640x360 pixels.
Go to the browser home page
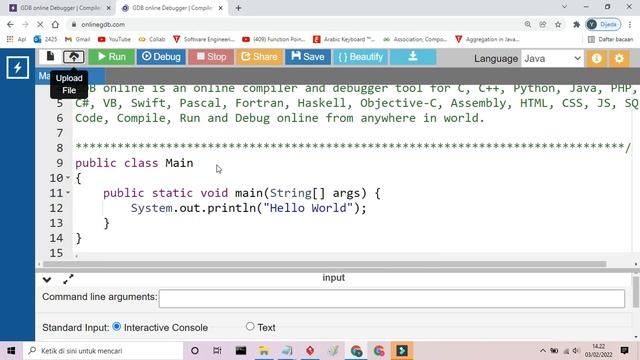tap(55, 24)
